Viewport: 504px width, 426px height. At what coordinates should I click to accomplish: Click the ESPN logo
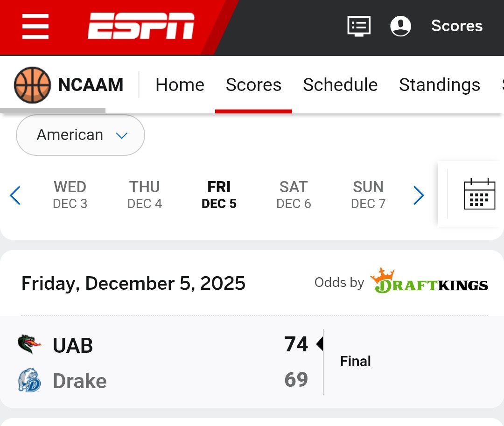click(141, 26)
